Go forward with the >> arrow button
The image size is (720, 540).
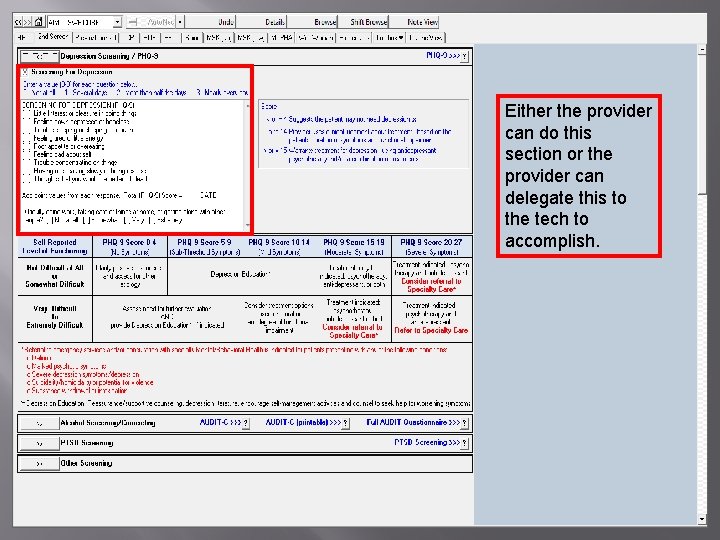(27, 22)
